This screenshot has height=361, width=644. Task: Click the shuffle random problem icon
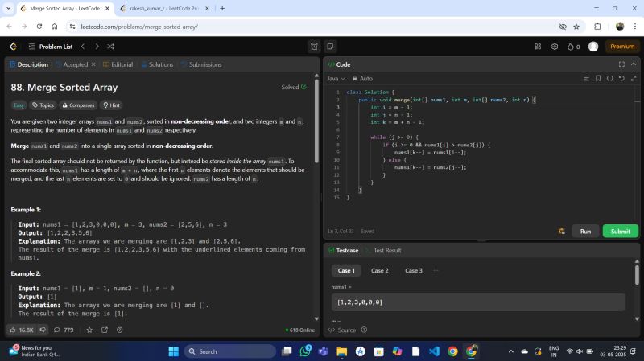point(110,47)
